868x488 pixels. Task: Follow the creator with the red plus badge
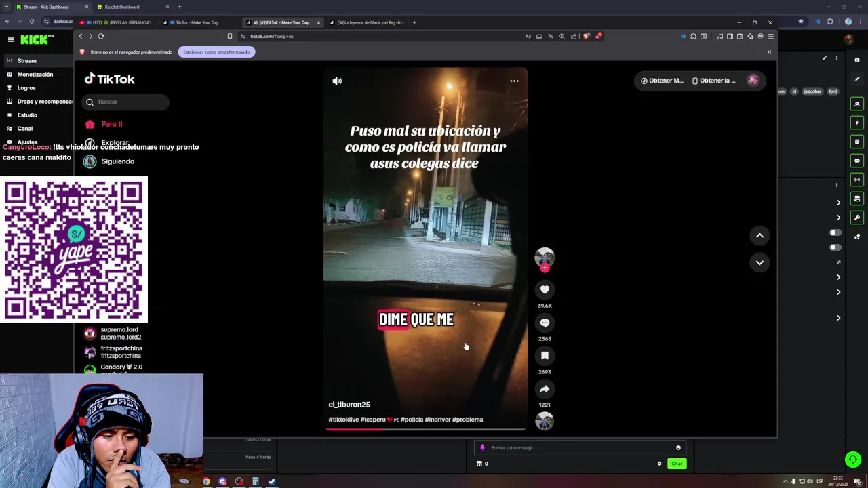click(x=545, y=268)
